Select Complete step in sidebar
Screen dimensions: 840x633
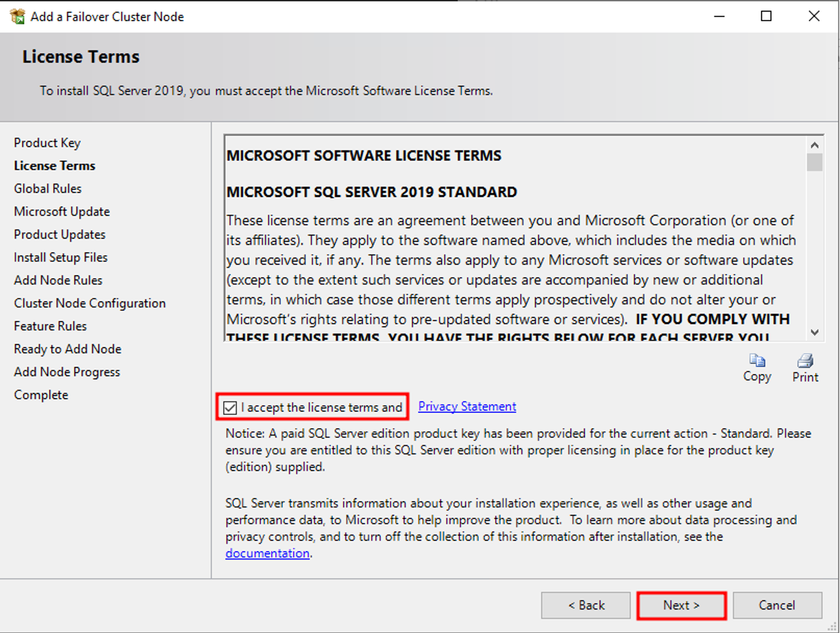pos(41,395)
